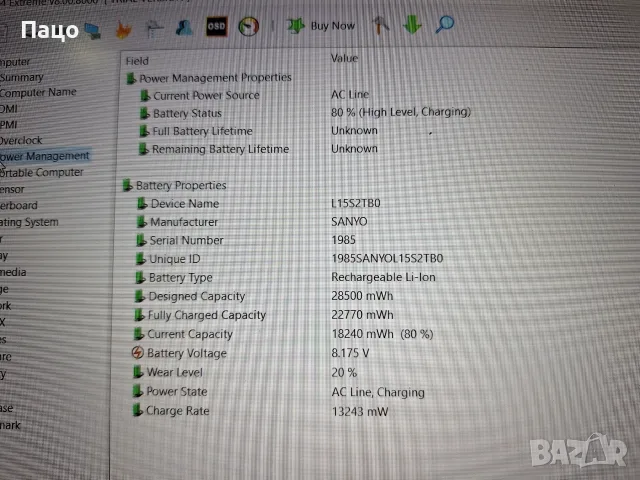This screenshot has height=480, width=640.
Task: Select Power Management in sidebar
Action: point(44,156)
